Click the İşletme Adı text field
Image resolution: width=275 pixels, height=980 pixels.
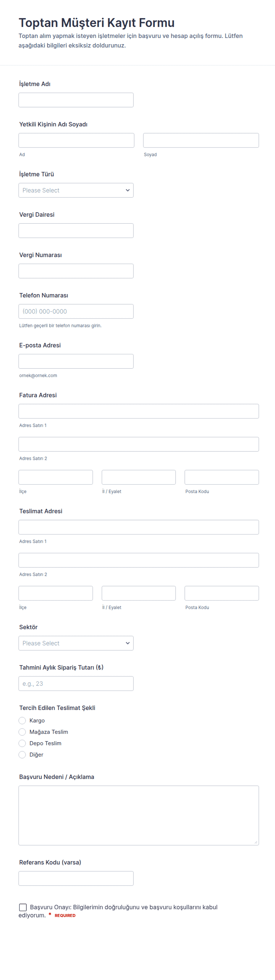point(76,100)
